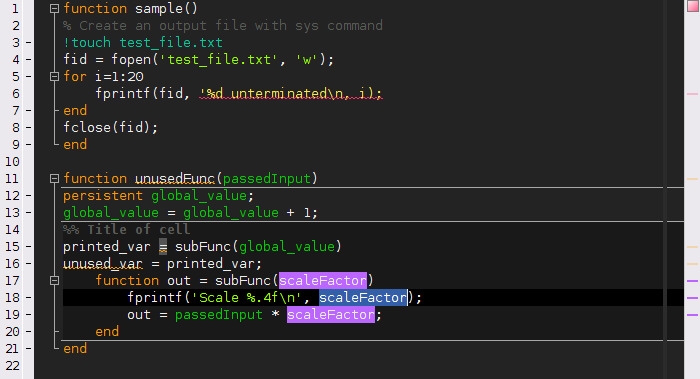Set breakpoint dash on line 4
The image size is (700, 379).
[29, 60]
